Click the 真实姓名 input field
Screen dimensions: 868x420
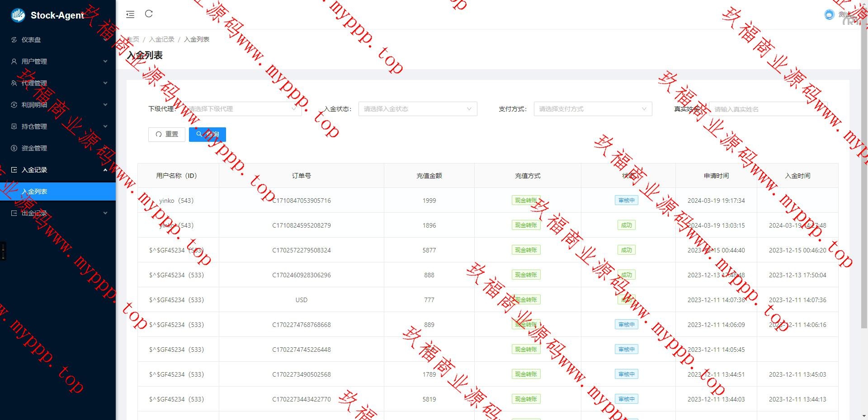coord(769,109)
